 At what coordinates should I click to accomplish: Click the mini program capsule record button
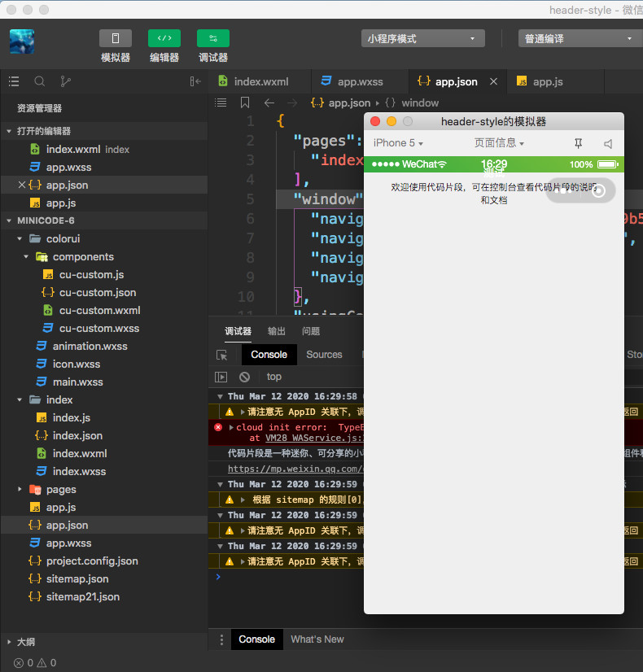[x=598, y=190]
